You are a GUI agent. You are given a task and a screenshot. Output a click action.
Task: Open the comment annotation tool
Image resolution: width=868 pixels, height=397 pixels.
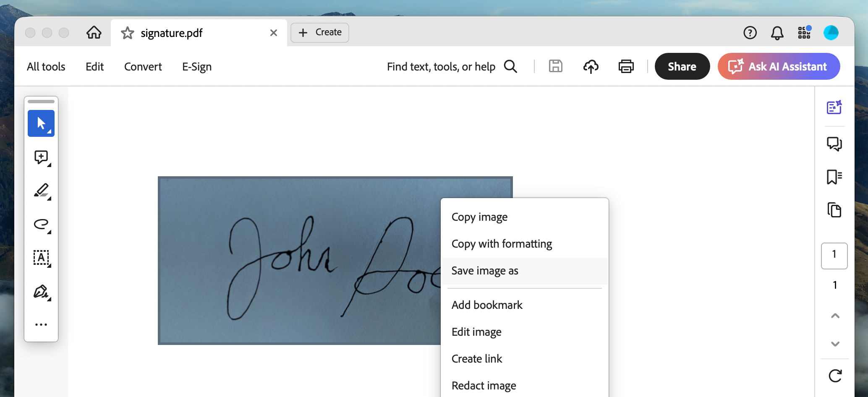pos(41,157)
